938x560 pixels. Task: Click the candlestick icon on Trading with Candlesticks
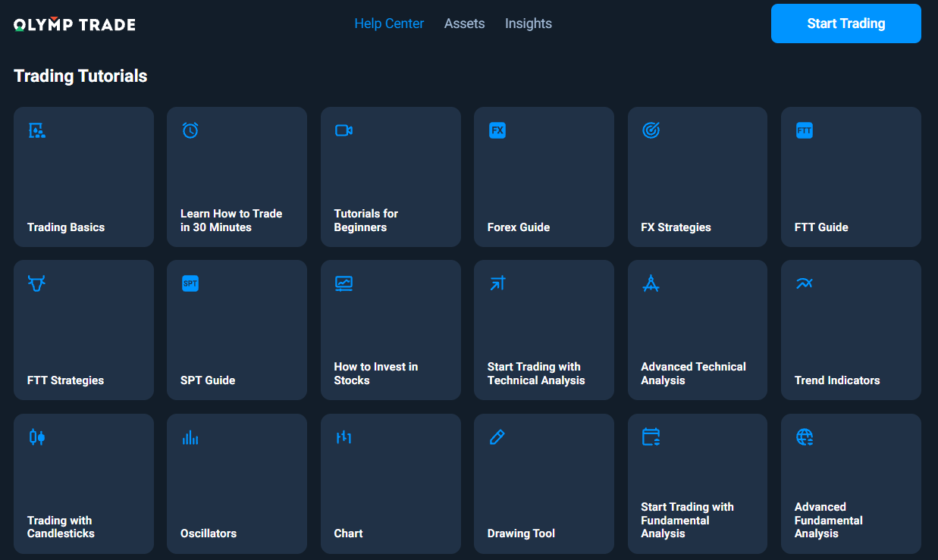tap(36, 437)
